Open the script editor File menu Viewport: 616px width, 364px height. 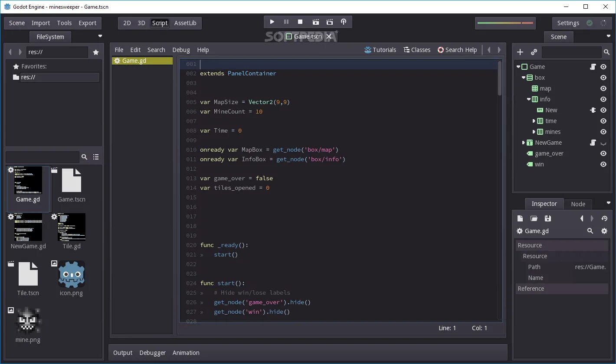click(x=119, y=50)
